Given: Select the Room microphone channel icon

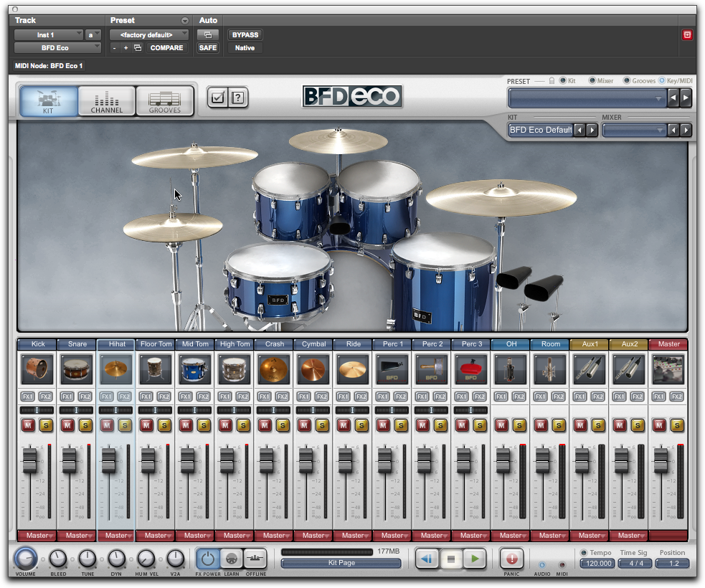Looking at the screenshot, I should click(550, 369).
